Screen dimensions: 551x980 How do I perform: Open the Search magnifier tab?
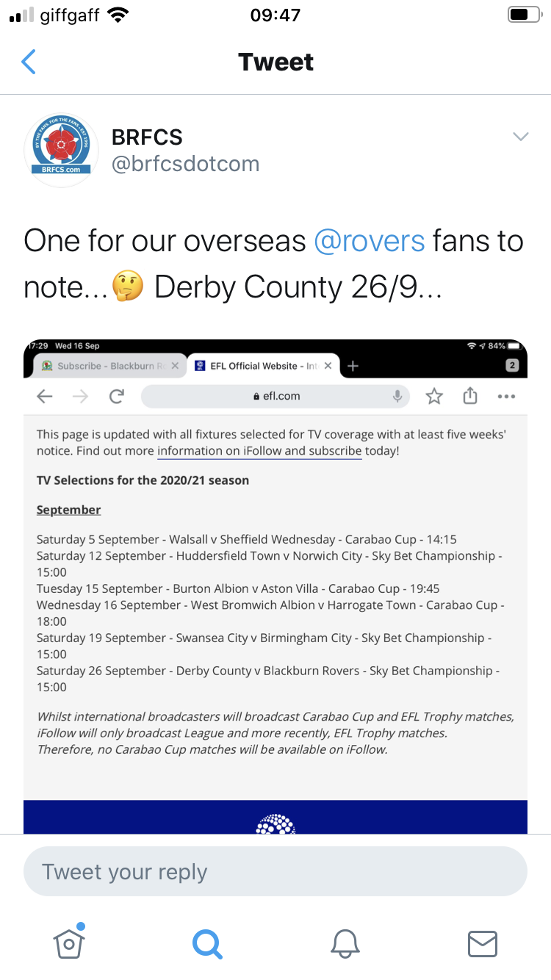point(206,943)
